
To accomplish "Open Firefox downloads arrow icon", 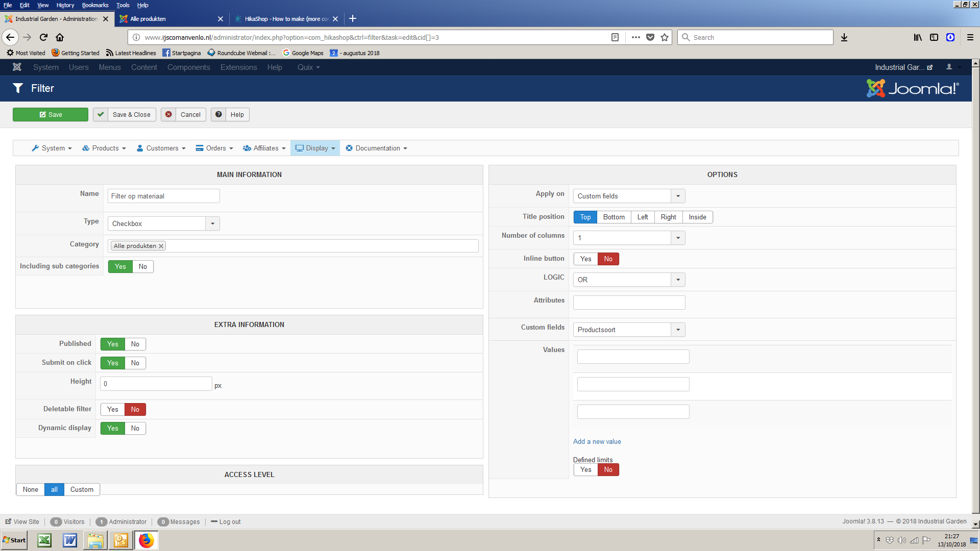I will [x=844, y=37].
